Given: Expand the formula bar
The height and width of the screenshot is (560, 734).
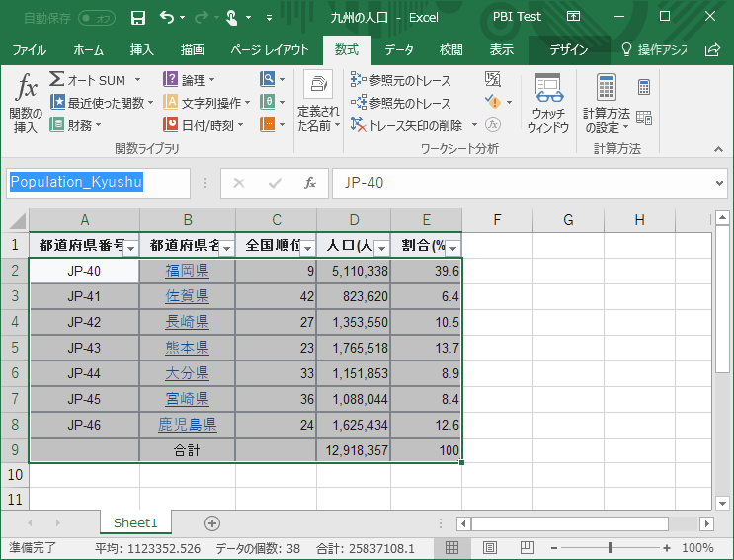Looking at the screenshot, I should pyautogui.click(x=719, y=183).
